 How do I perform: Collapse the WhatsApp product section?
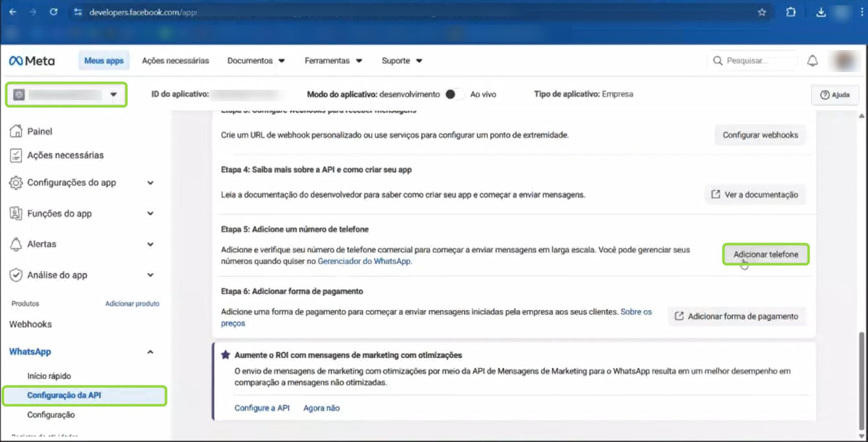pyautogui.click(x=150, y=352)
